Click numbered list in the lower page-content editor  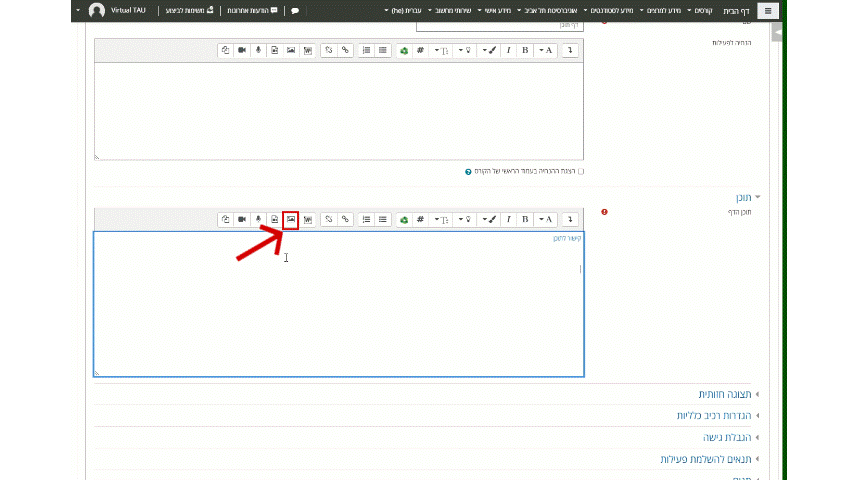[x=366, y=219]
